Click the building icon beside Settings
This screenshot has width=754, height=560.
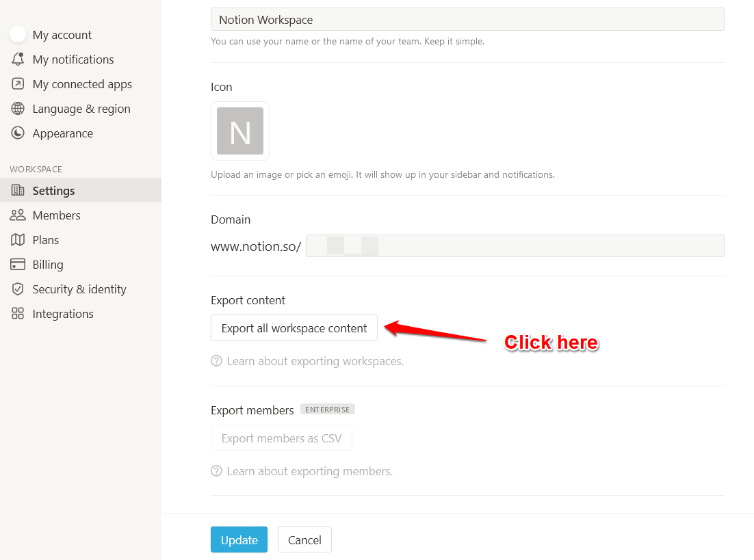[18, 190]
